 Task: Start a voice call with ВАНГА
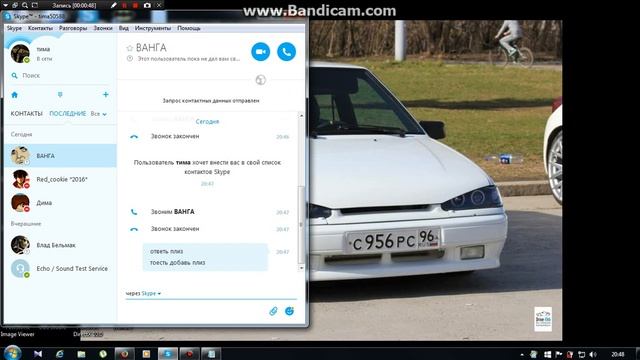287,52
